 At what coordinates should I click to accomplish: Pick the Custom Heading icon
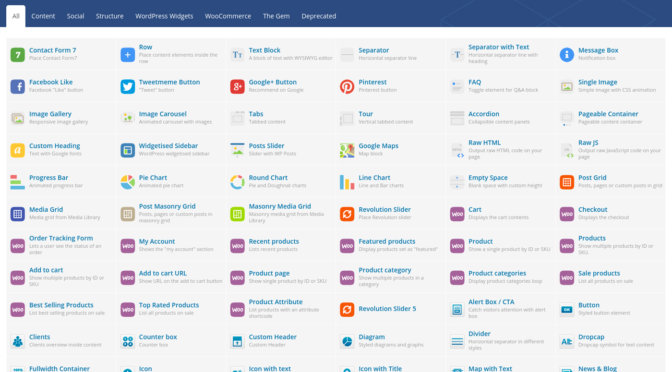[18, 150]
